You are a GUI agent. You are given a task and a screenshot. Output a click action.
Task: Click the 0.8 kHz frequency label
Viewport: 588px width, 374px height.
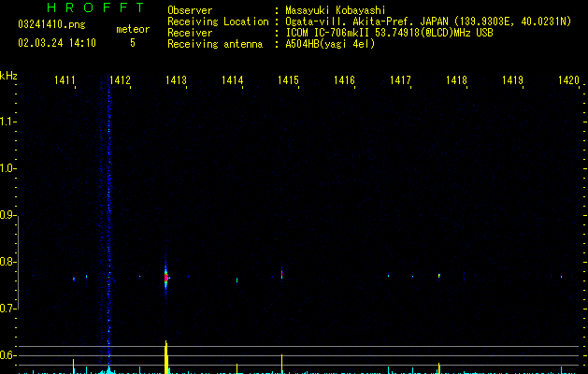click(7, 262)
